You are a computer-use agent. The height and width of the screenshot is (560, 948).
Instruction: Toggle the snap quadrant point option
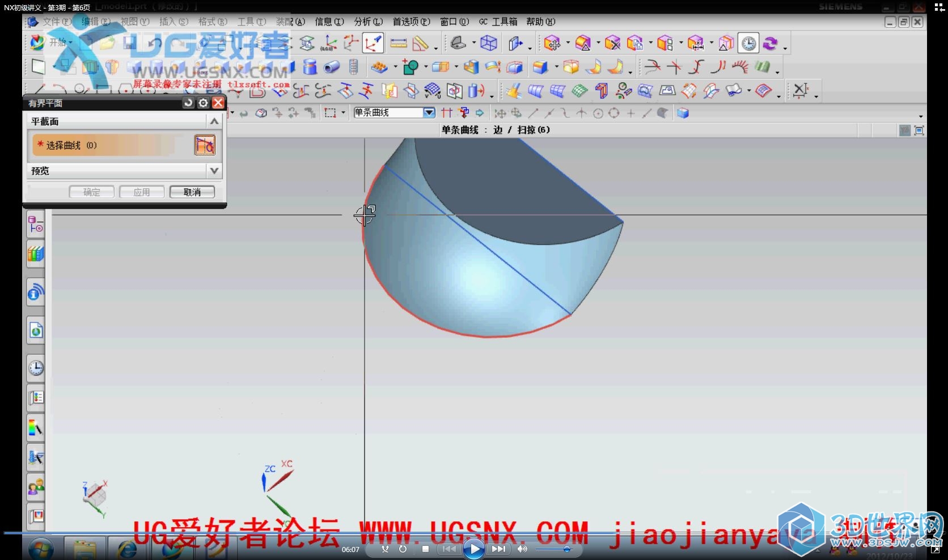pyautogui.click(x=613, y=113)
